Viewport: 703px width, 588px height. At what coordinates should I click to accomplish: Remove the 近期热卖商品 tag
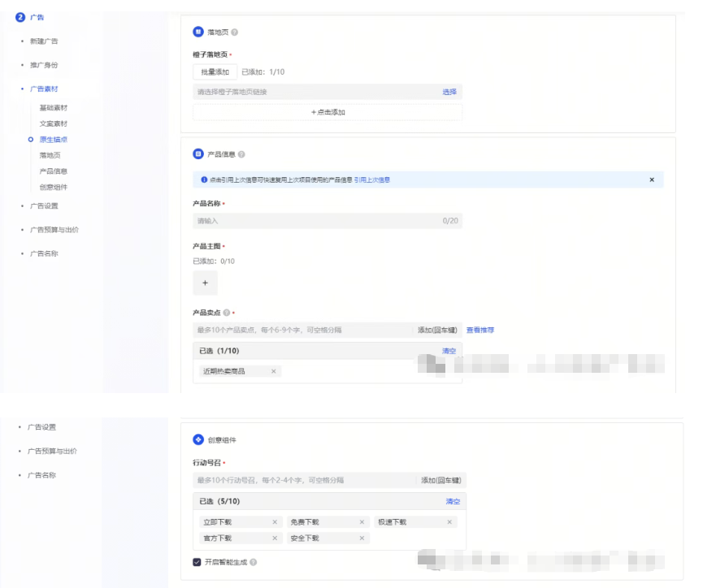tap(273, 371)
